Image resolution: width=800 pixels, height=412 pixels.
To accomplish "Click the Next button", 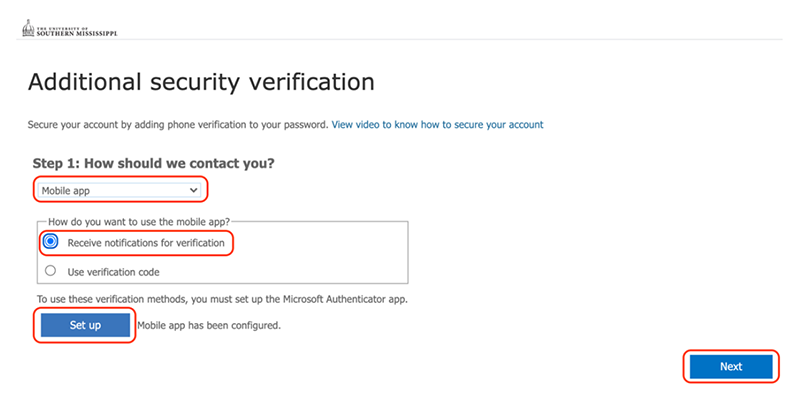I will (731, 367).
